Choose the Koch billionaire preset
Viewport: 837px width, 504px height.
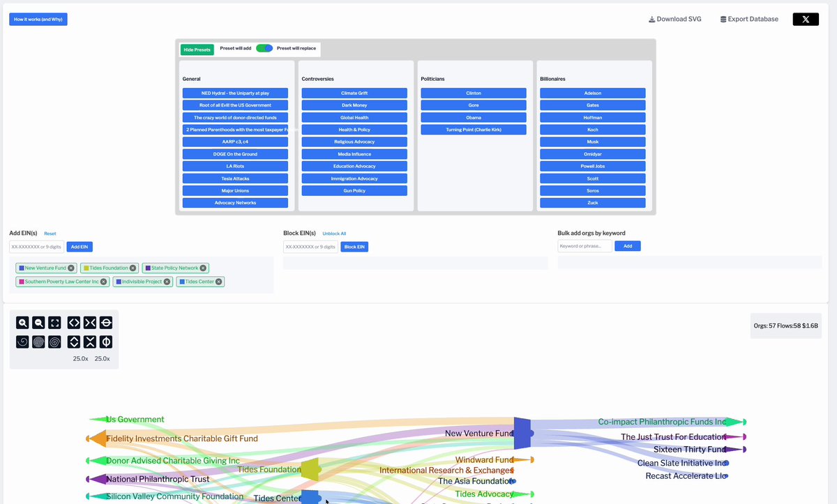pyautogui.click(x=593, y=130)
